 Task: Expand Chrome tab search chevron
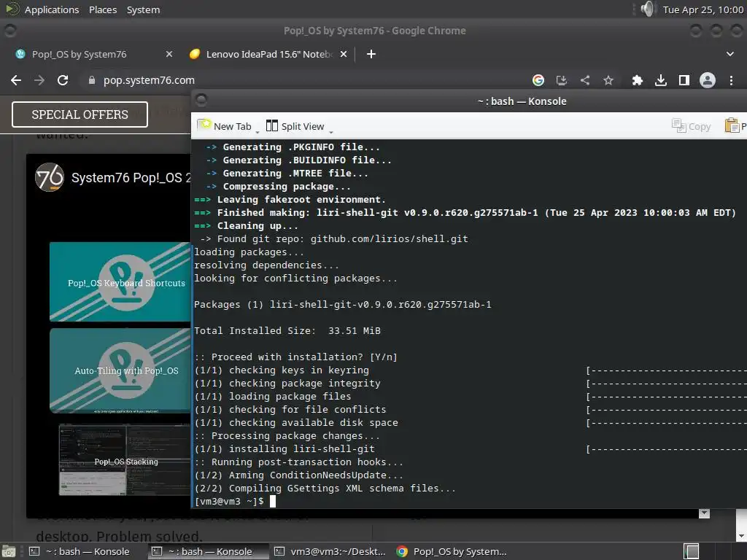coord(729,54)
